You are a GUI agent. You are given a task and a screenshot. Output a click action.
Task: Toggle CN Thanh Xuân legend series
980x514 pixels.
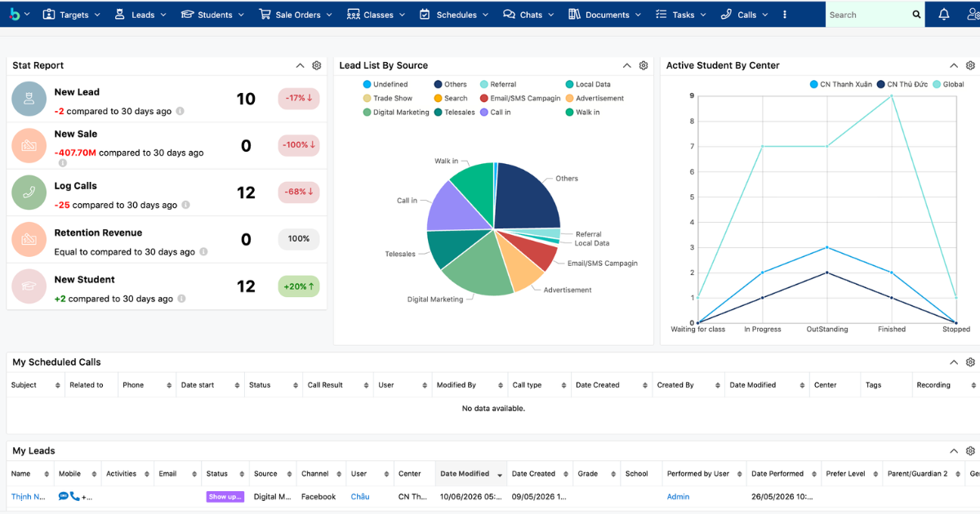point(841,84)
